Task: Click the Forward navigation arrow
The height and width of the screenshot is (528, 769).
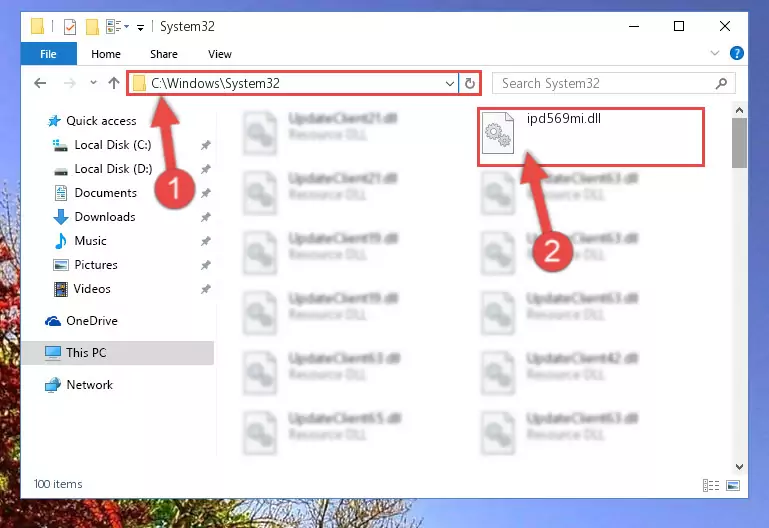Action: (70, 83)
